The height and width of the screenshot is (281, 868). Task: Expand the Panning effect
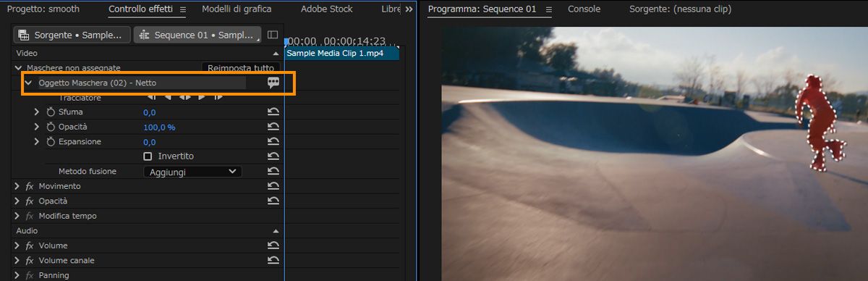(17, 275)
